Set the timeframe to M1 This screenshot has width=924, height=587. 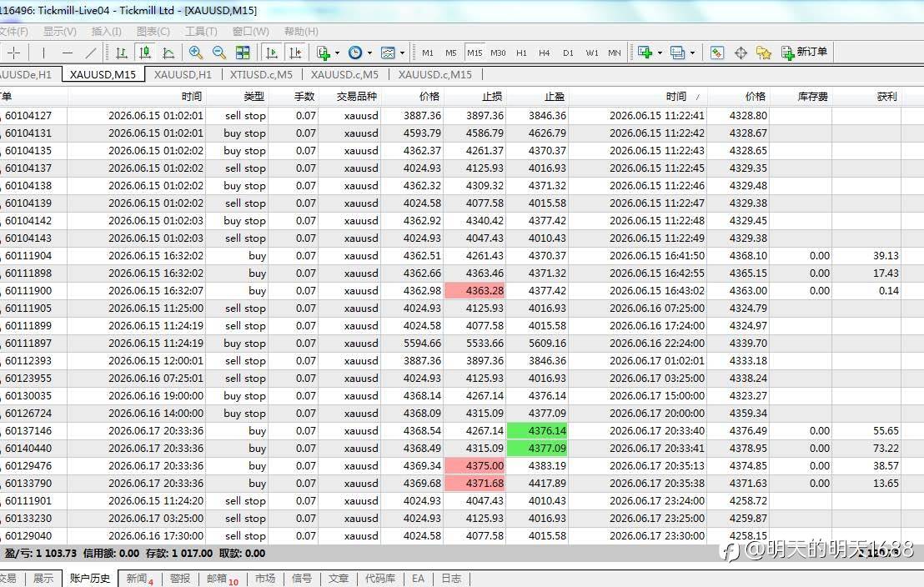pos(428,53)
